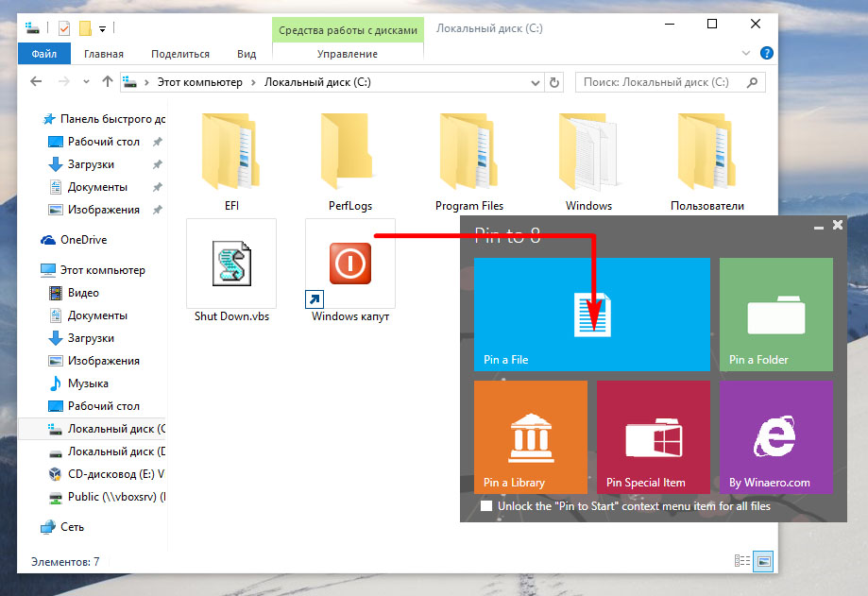Go forward with the forward arrow

(x=64, y=82)
